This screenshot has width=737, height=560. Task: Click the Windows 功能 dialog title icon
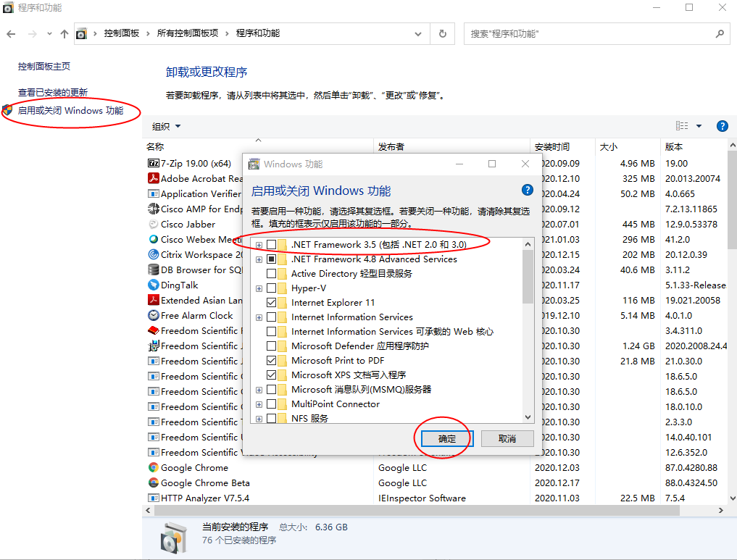(x=254, y=164)
